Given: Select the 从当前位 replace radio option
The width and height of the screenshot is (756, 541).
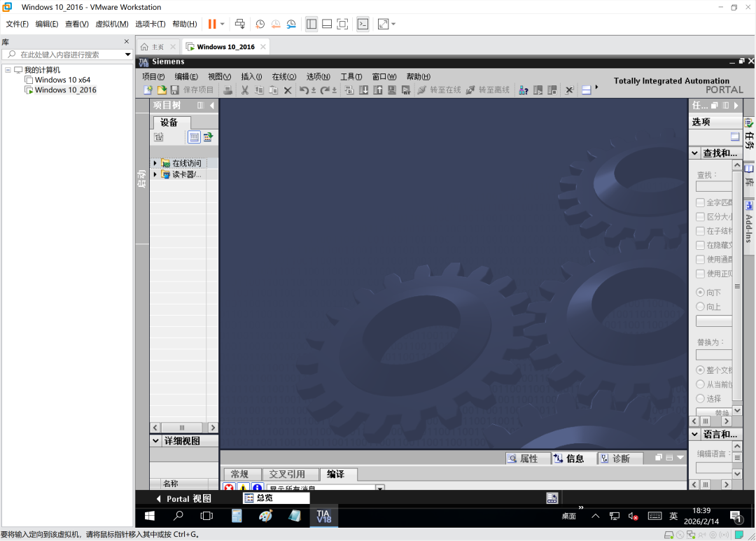Looking at the screenshot, I should pyautogui.click(x=701, y=384).
